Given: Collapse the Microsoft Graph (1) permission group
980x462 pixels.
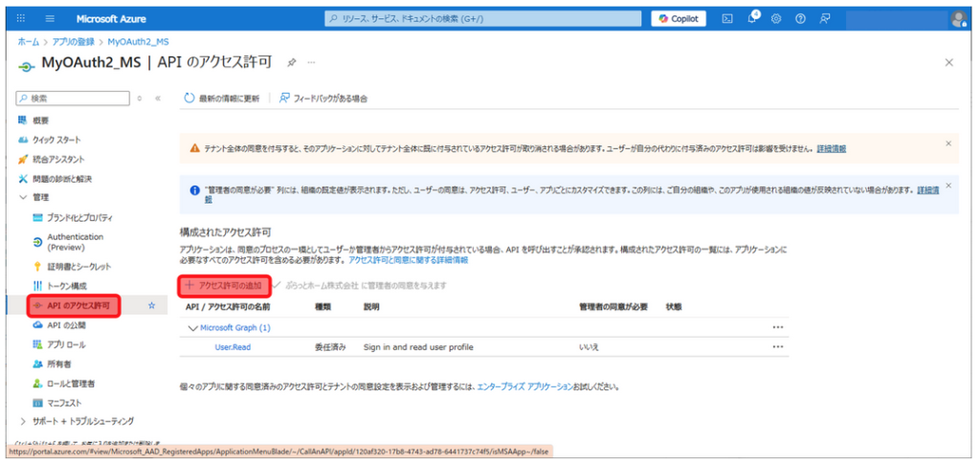Looking at the screenshot, I should point(191,328).
